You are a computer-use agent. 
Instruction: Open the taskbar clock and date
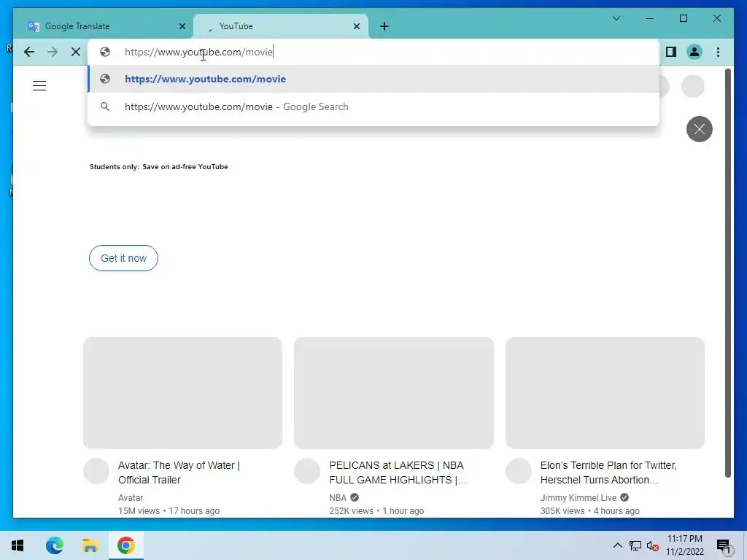[685, 545]
